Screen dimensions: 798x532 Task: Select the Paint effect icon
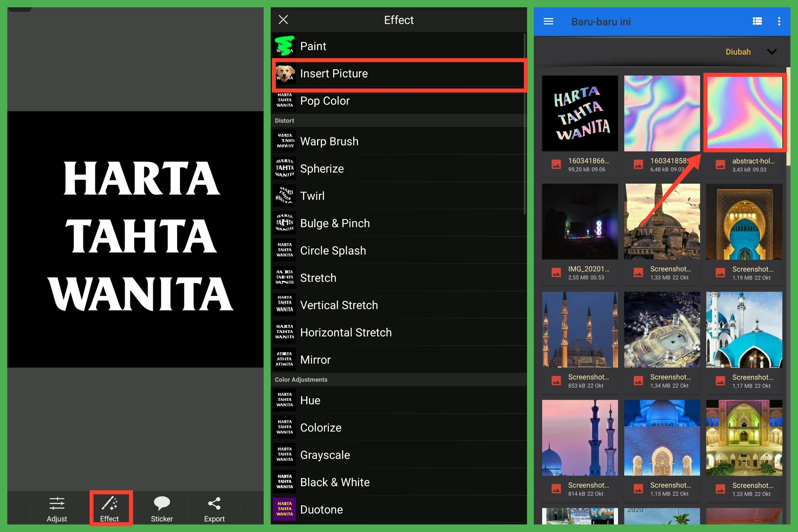[x=285, y=46]
